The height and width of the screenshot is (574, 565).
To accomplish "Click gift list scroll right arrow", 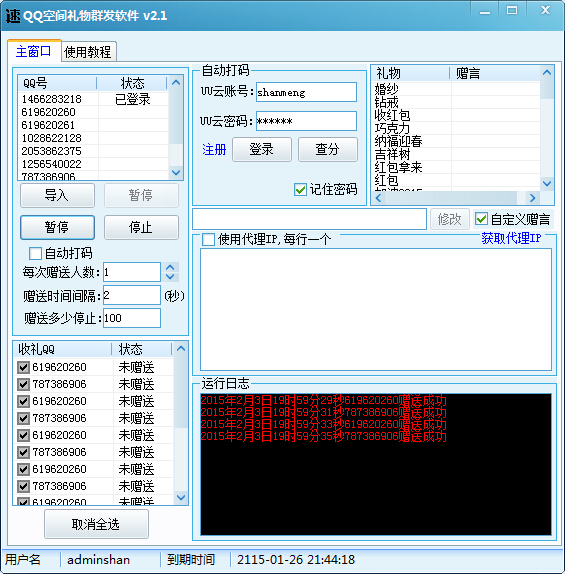I will [x=532, y=198].
